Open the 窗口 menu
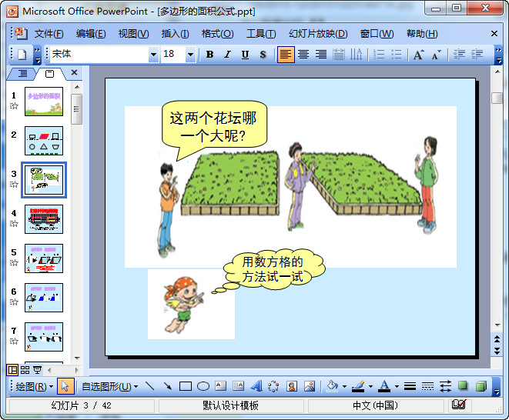Screen dimensions: 509x420 click(x=377, y=34)
